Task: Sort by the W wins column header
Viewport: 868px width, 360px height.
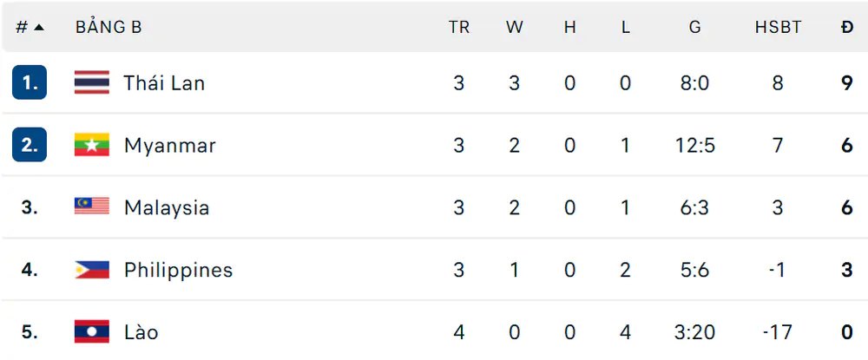Action: point(514,27)
